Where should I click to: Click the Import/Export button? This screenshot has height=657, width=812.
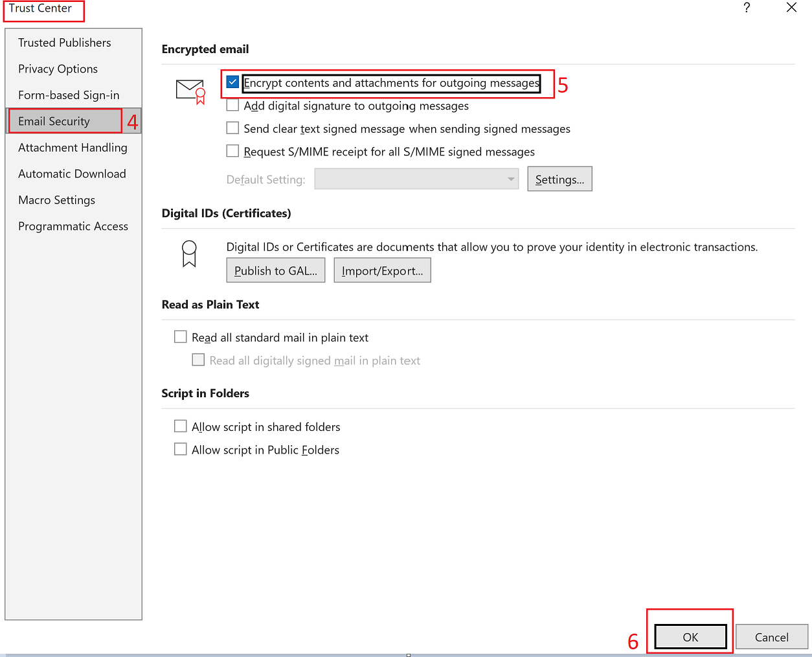pos(382,270)
